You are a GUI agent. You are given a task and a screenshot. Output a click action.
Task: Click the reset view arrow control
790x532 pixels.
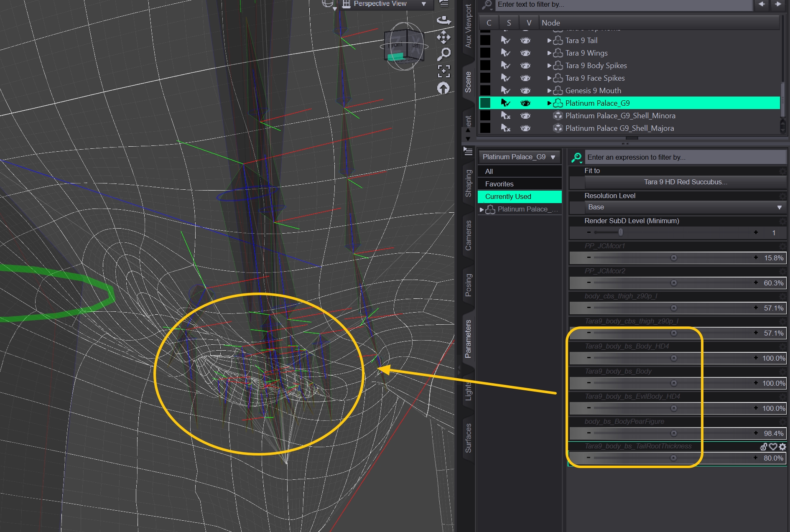pos(443,88)
